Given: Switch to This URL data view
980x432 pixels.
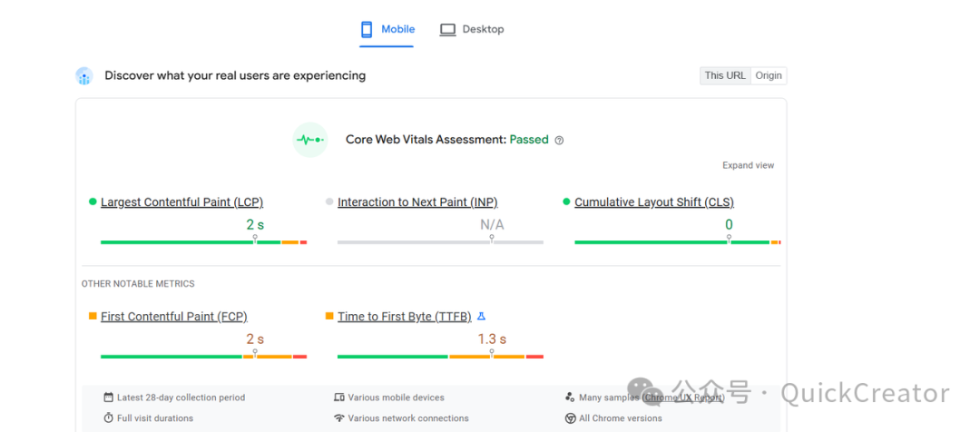Looking at the screenshot, I should pyautogui.click(x=725, y=75).
